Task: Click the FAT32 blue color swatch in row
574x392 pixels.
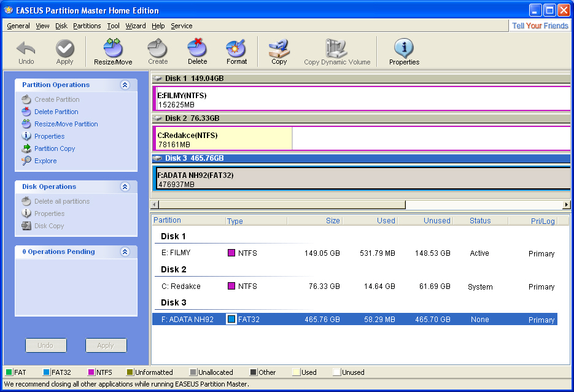Action: [x=231, y=319]
